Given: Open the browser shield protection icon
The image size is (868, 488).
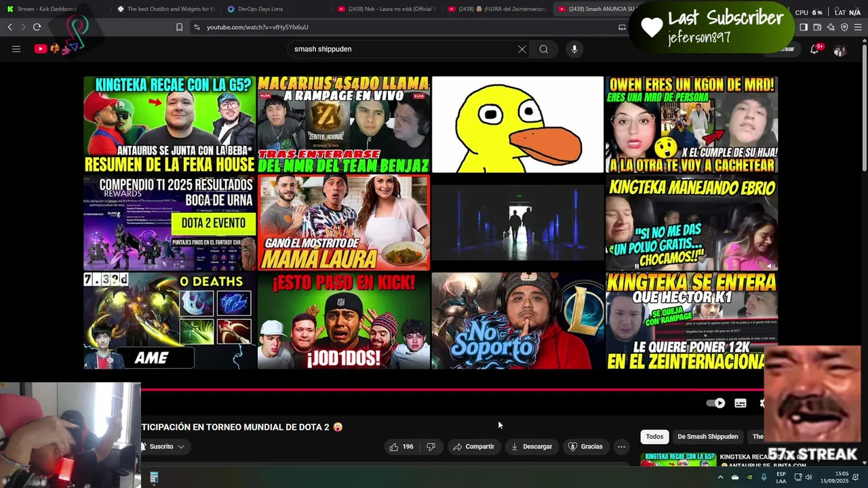Looking at the screenshot, I should tap(844, 27).
